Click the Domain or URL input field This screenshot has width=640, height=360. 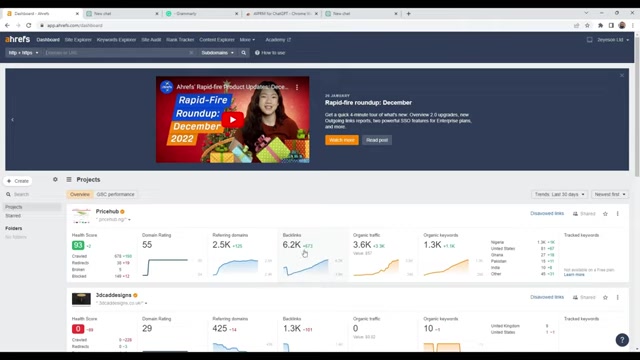coord(116,53)
